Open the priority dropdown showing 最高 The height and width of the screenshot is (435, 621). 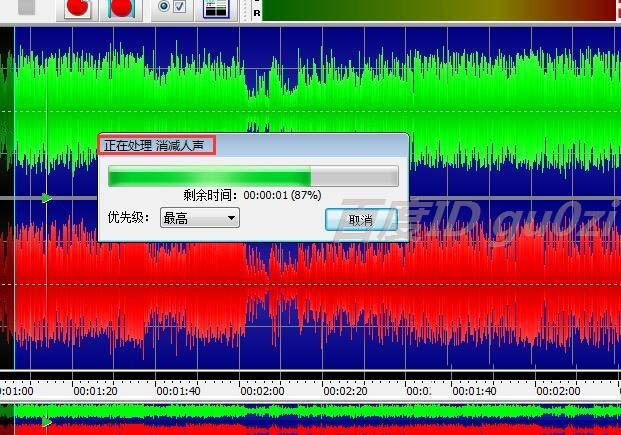[x=200, y=218]
